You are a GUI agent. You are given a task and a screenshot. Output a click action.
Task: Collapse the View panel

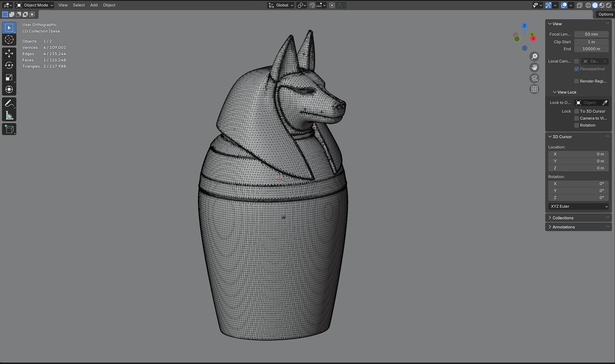(x=557, y=24)
